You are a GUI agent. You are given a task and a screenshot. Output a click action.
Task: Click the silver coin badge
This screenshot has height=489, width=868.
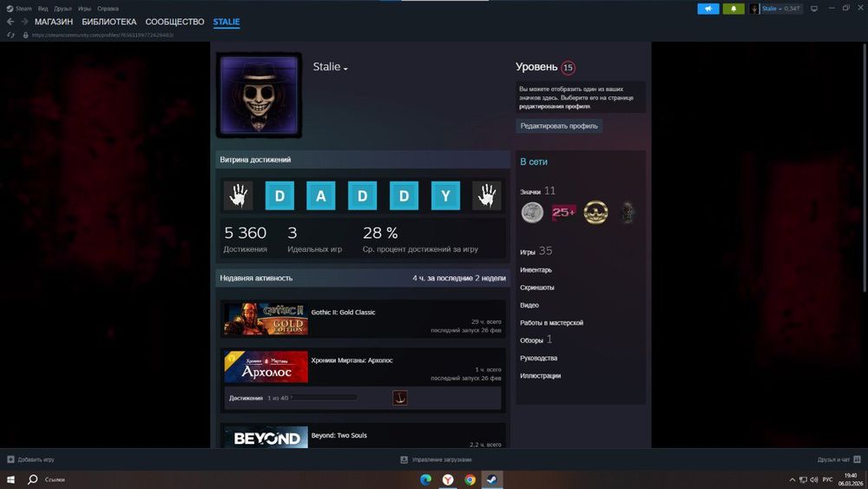(532, 213)
